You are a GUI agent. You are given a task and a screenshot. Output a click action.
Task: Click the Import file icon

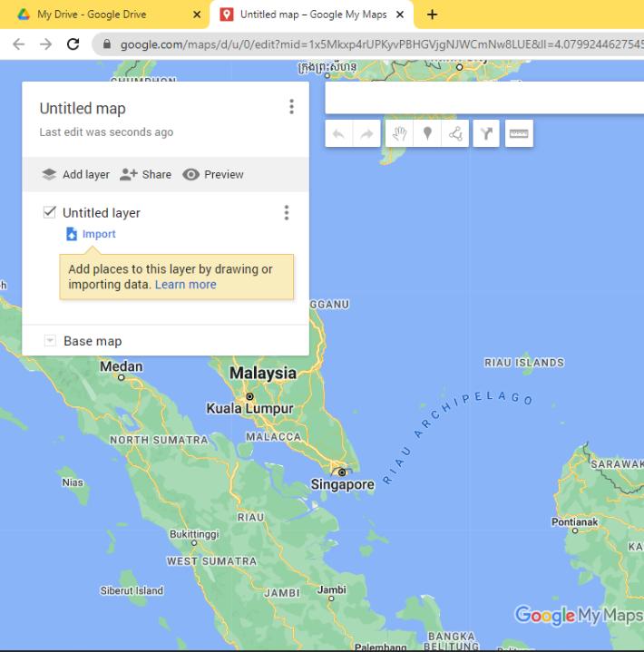click(x=72, y=234)
